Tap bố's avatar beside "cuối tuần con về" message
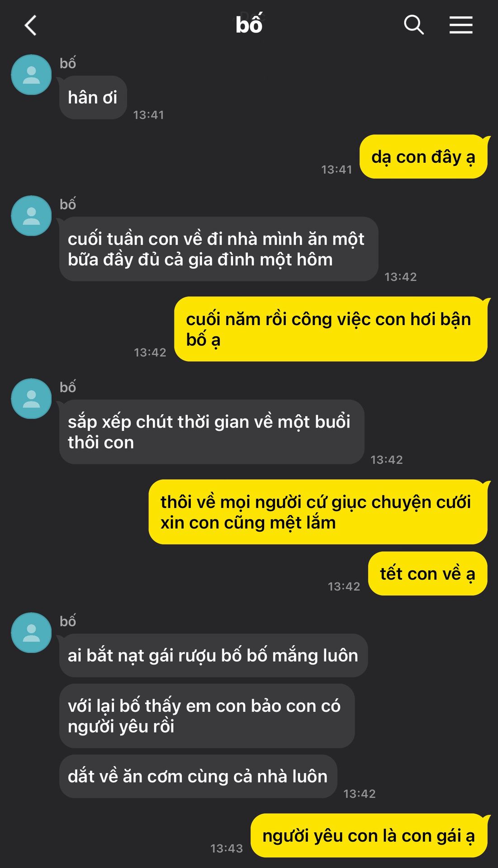This screenshot has height=868, width=498. [31, 216]
